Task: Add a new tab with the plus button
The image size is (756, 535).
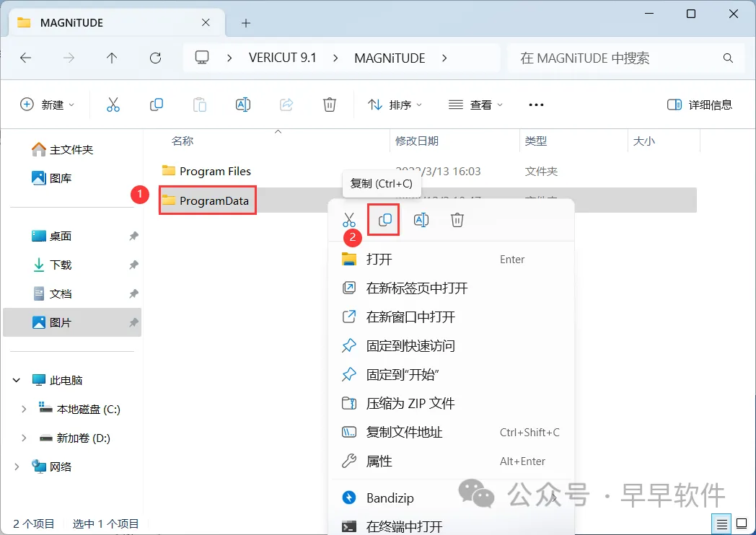Action: (x=246, y=22)
